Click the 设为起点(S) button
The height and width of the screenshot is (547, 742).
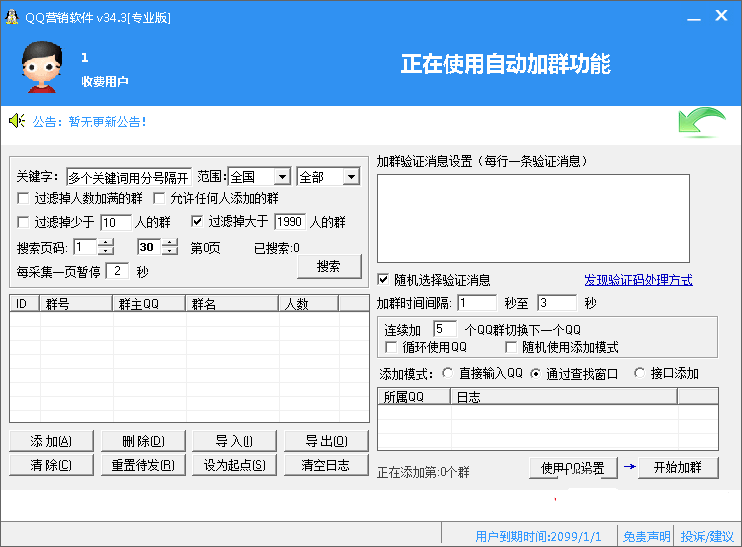point(234,465)
